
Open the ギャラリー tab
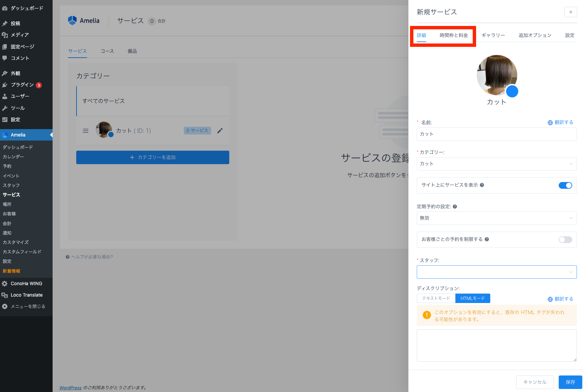click(x=493, y=35)
